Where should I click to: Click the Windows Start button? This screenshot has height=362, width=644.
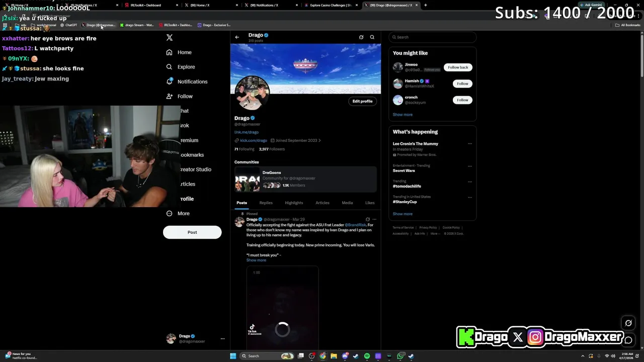click(x=233, y=356)
